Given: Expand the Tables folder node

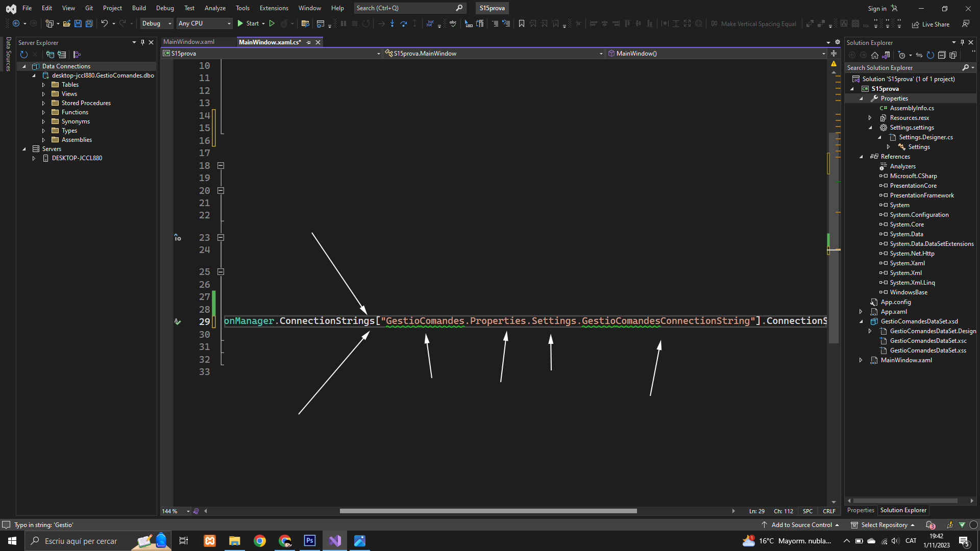Looking at the screenshot, I should [x=43, y=85].
